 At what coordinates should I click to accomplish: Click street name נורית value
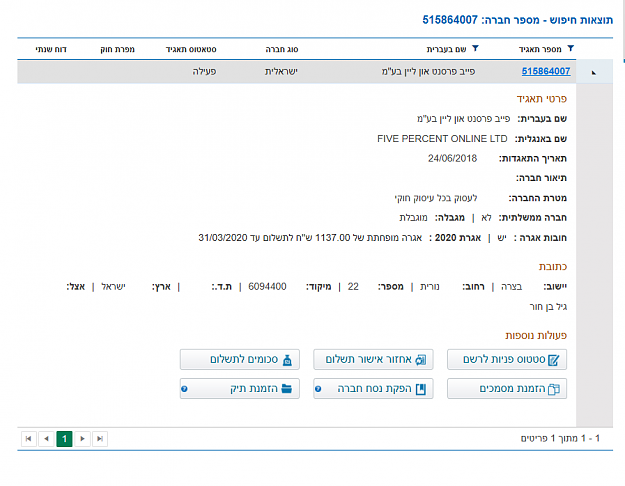pyautogui.click(x=430, y=287)
